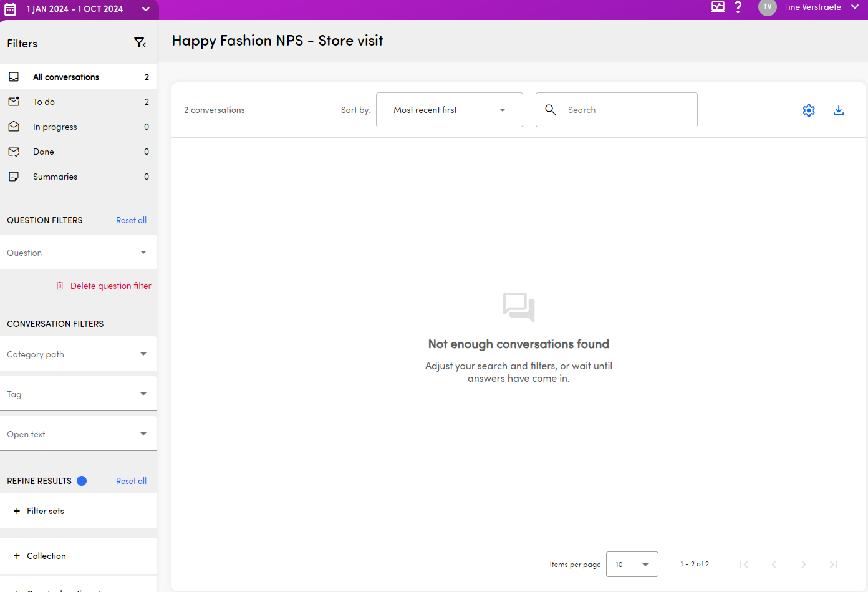The width and height of the screenshot is (868, 592).
Task: Click the 1 - 2 of 2 pagination text
Action: (x=695, y=564)
